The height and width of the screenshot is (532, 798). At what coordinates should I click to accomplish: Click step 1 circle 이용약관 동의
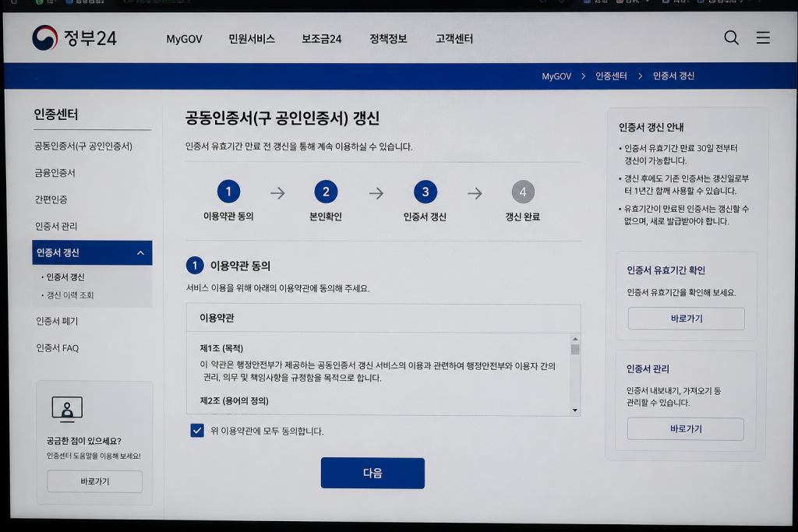coord(228,192)
